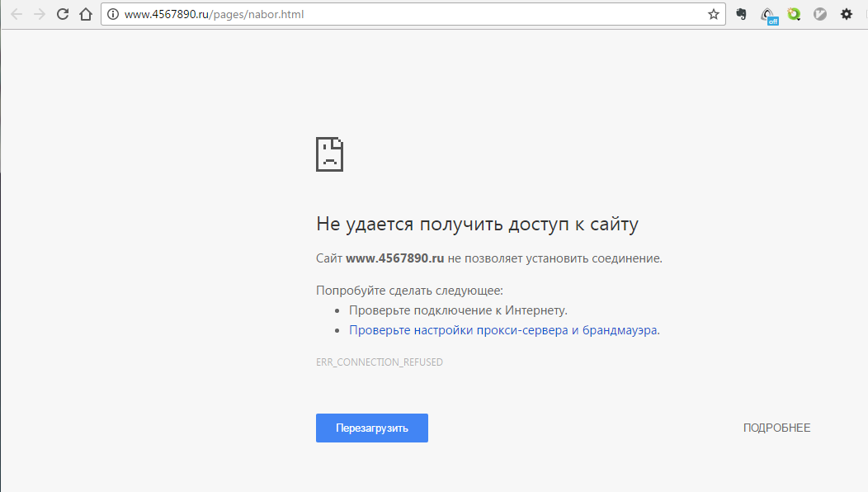Click 'Проверьте подключение к Интернету' bullet text
868x492 pixels.
pos(458,310)
